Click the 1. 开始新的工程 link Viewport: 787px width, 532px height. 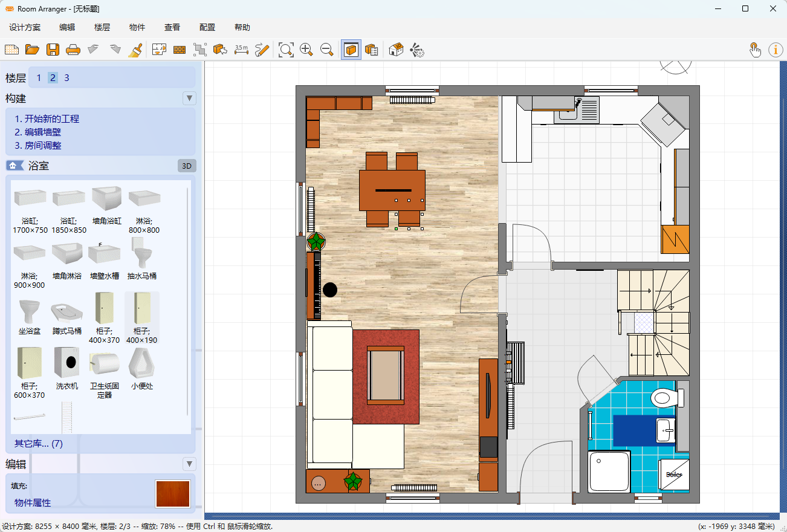[47, 119]
